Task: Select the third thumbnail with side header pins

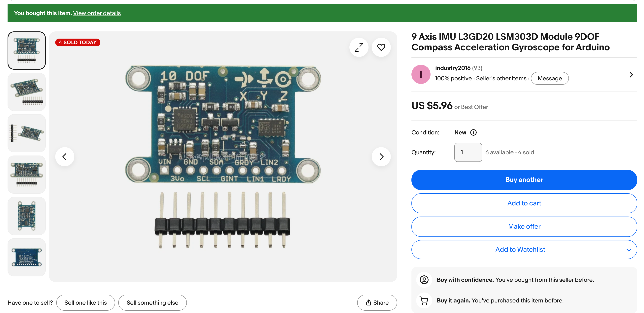Action: 27,133
